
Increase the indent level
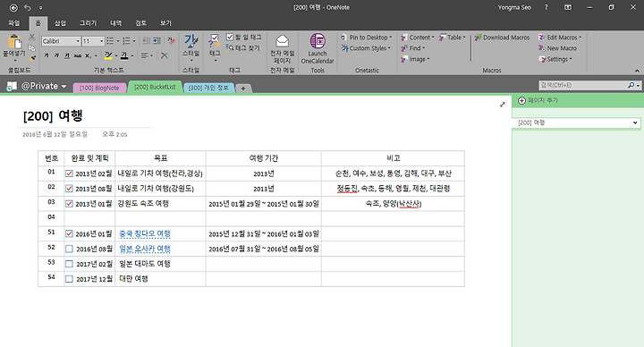click(x=157, y=41)
